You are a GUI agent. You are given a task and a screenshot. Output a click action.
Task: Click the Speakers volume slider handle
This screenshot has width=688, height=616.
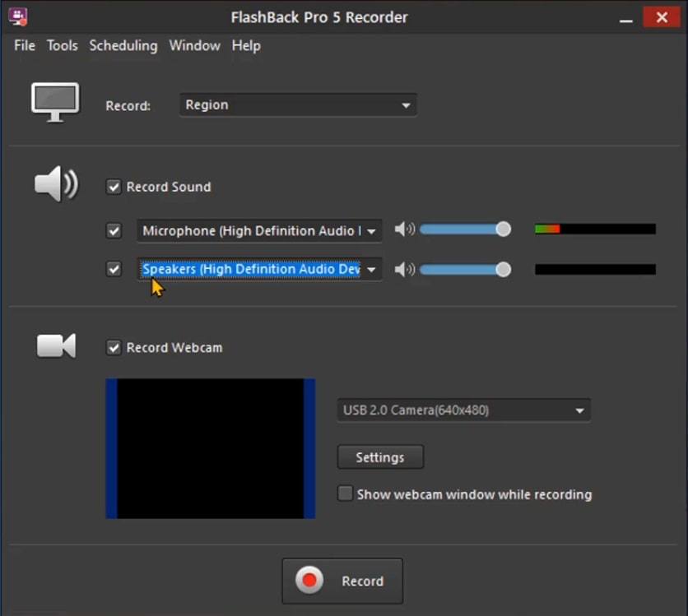pos(504,269)
